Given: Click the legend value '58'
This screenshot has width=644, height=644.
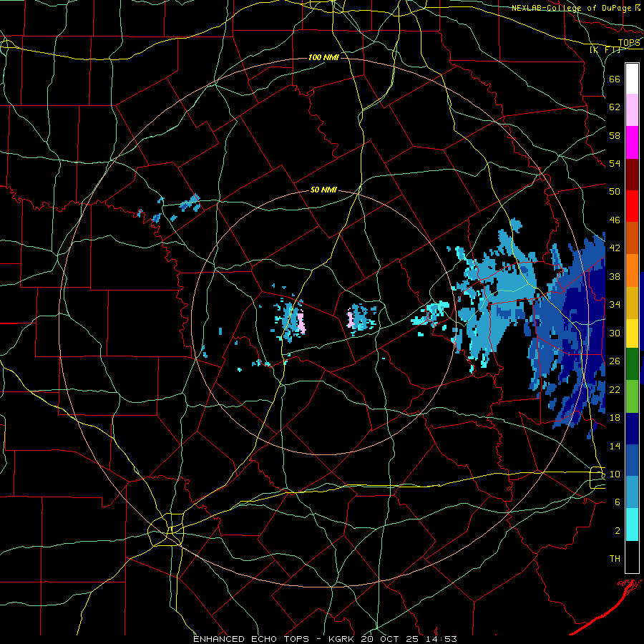Looking at the screenshot, I should (x=615, y=135).
